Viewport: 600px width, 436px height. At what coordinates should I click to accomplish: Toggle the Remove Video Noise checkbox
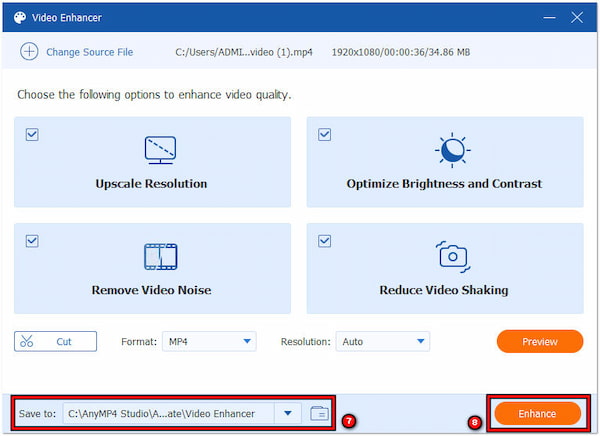(x=32, y=240)
